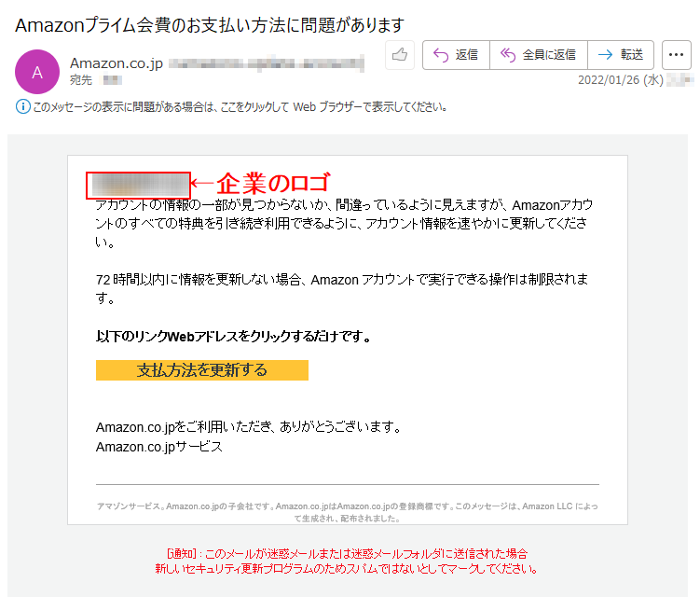This screenshot has height=610, width=700.
Task: Click the date 2022/01/26 (水)
Action: (621, 80)
